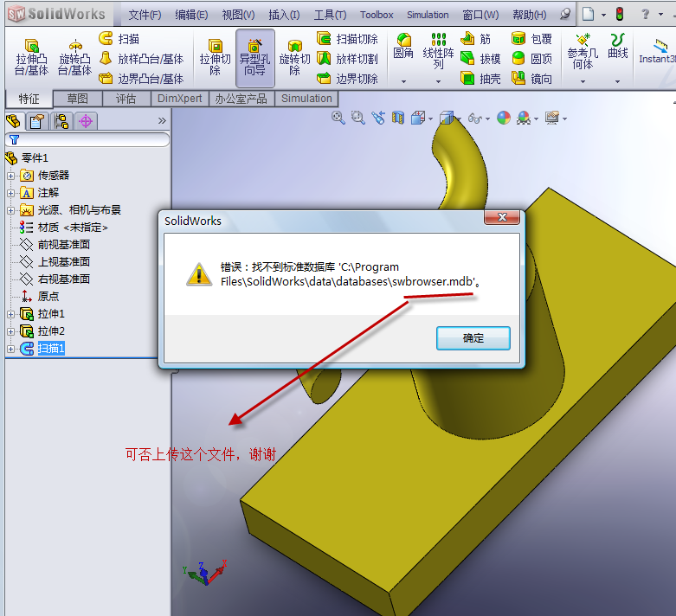Open the view orientation dropdown
The image size is (676, 616).
tap(431, 119)
